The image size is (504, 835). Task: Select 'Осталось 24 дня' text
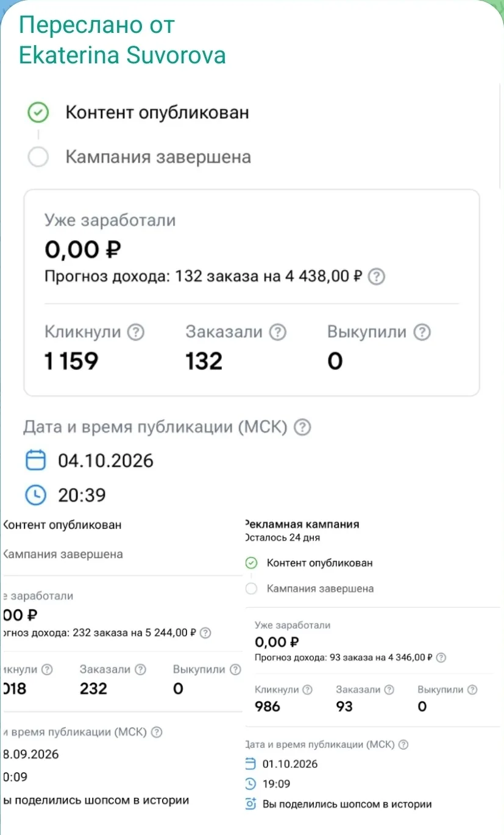point(282,538)
